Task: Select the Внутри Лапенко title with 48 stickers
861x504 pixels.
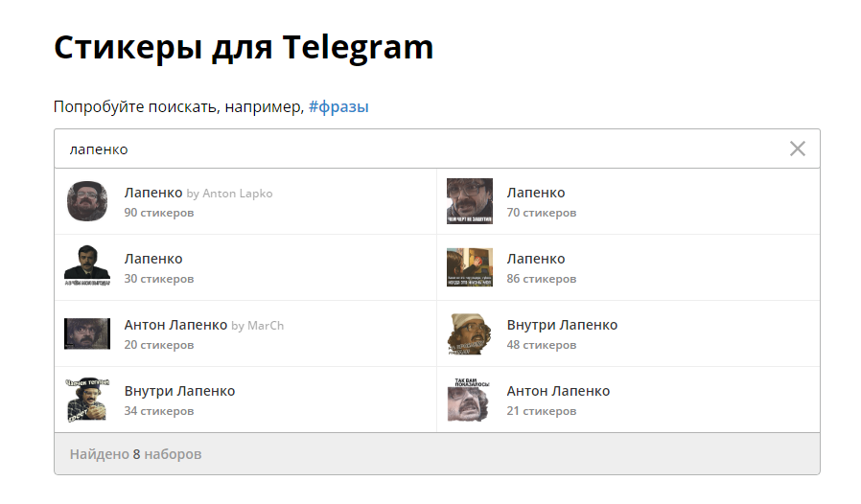Action: tap(562, 325)
